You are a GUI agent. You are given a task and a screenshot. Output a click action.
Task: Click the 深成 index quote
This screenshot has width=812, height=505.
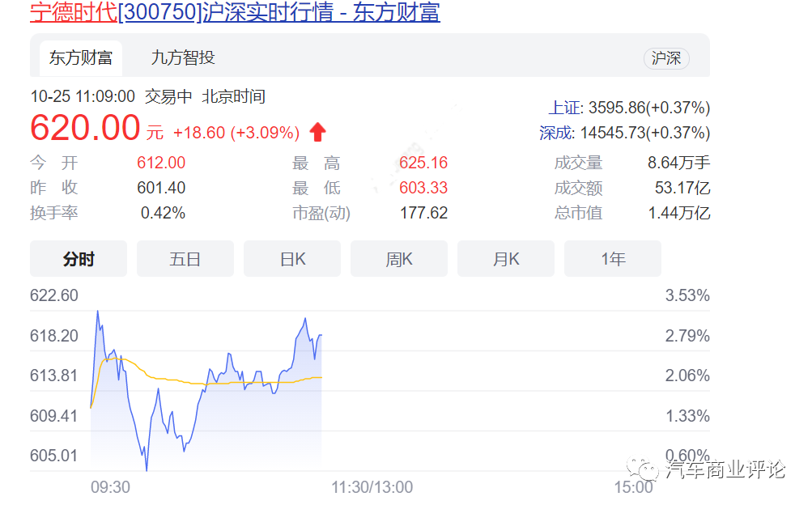624,133
